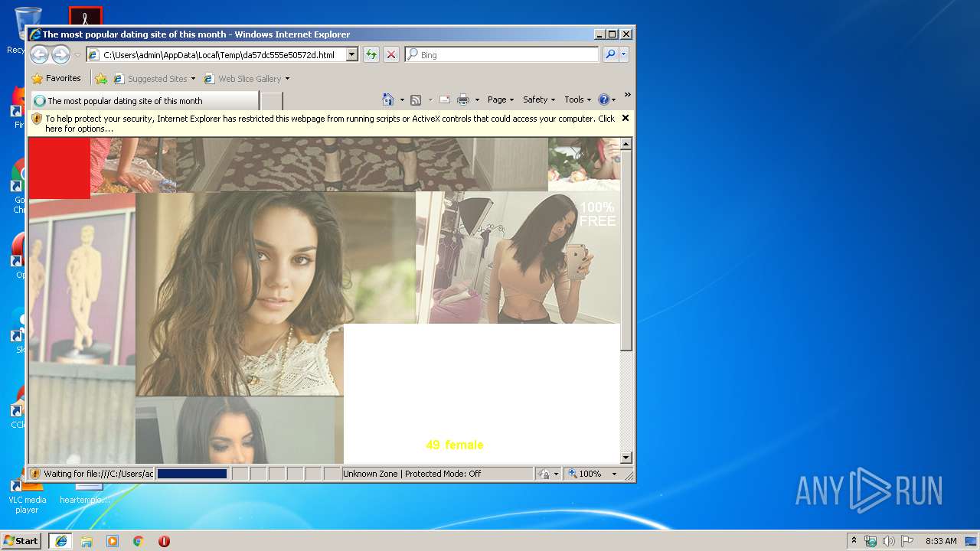980x551 pixels.
Task: Open the Page menu
Action: (500, 99)
